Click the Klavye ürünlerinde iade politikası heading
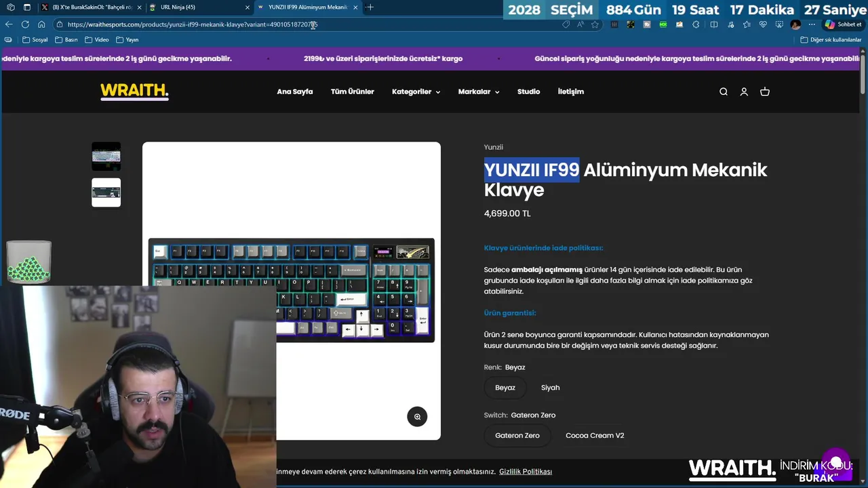The height and width of the screenshot is (488, 868). click(x=543, y=248)
